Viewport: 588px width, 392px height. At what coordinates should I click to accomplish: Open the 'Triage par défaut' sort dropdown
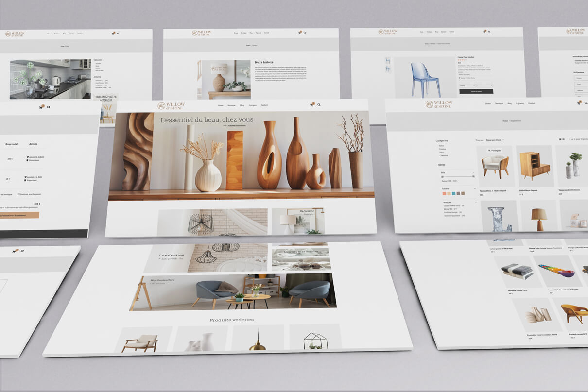coord(493,140)
